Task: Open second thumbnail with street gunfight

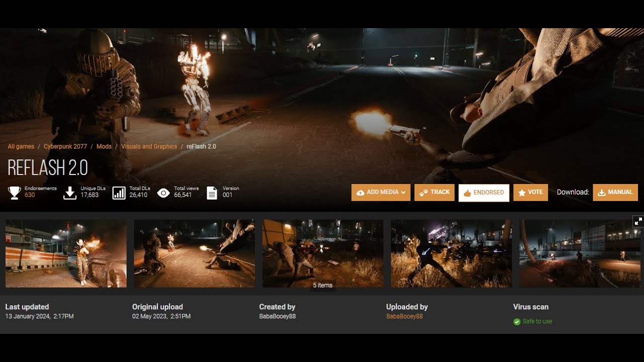Action: (x=194, y=253)
